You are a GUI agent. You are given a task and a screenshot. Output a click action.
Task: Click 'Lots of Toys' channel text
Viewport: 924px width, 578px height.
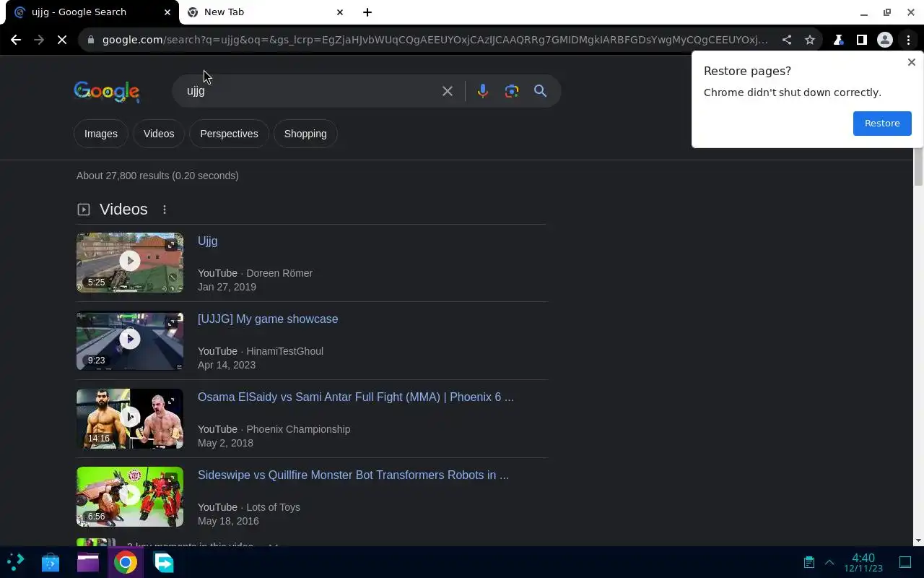click(x=273, y=507)
